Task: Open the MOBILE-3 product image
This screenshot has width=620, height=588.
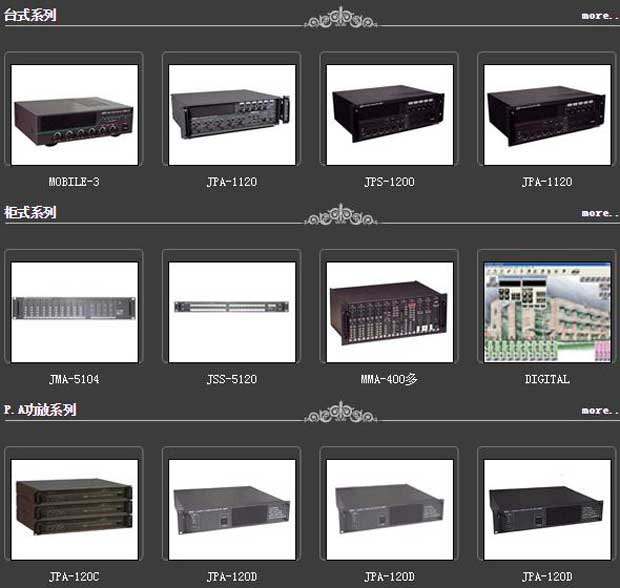Action: coord(74,114)
